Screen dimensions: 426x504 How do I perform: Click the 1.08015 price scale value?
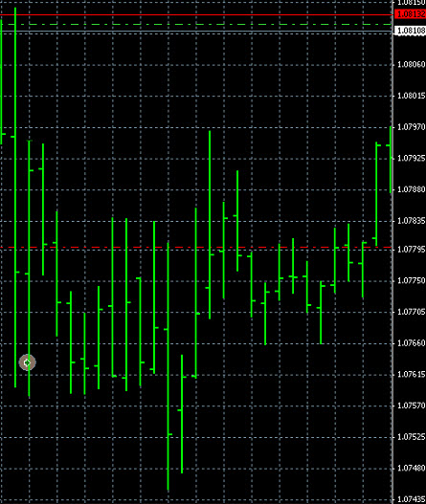(x=412, y=96)
